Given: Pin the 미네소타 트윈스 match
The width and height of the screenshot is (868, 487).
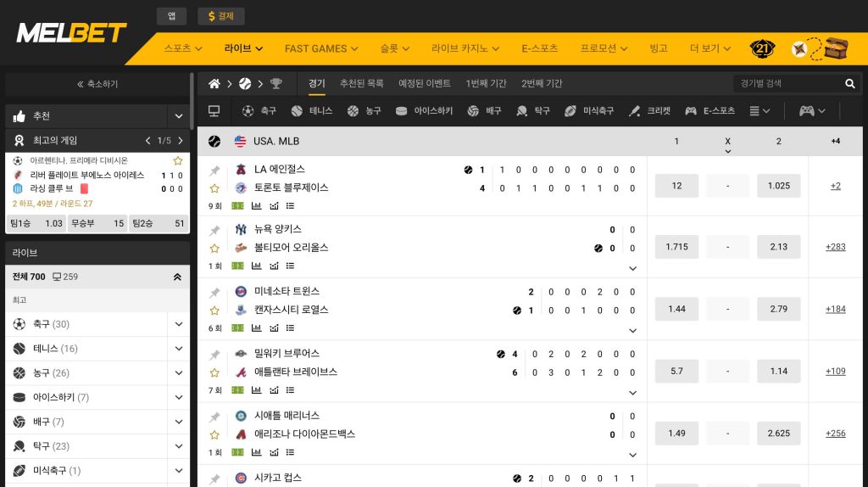Looking at the screenshot, I should tap(214, 292).
